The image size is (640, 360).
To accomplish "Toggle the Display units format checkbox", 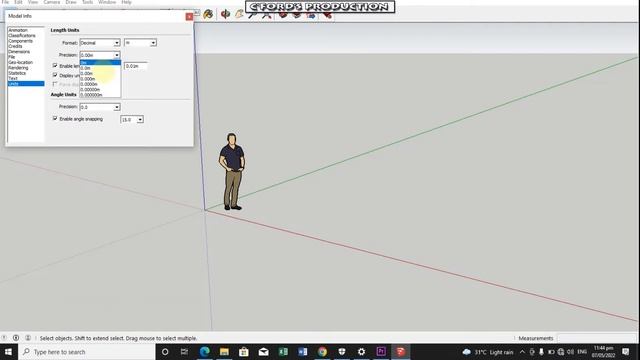I will [55, 75].
